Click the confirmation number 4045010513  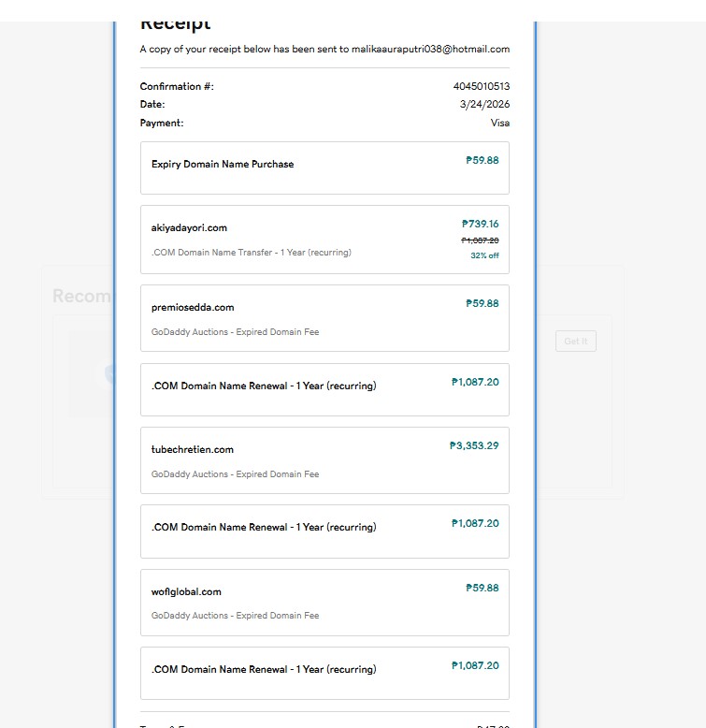[x=482, y=86]
